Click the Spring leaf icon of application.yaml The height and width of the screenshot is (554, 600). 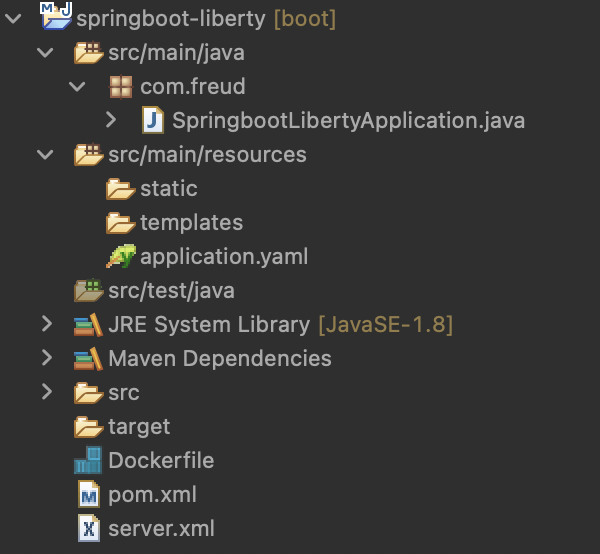pyautogui.click(x=121, y=256)
